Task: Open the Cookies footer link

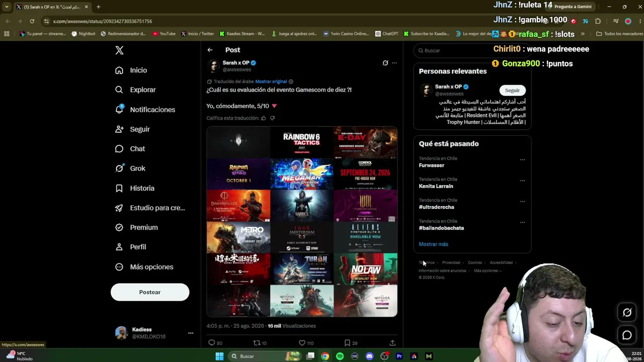Action: click(474, 262)
